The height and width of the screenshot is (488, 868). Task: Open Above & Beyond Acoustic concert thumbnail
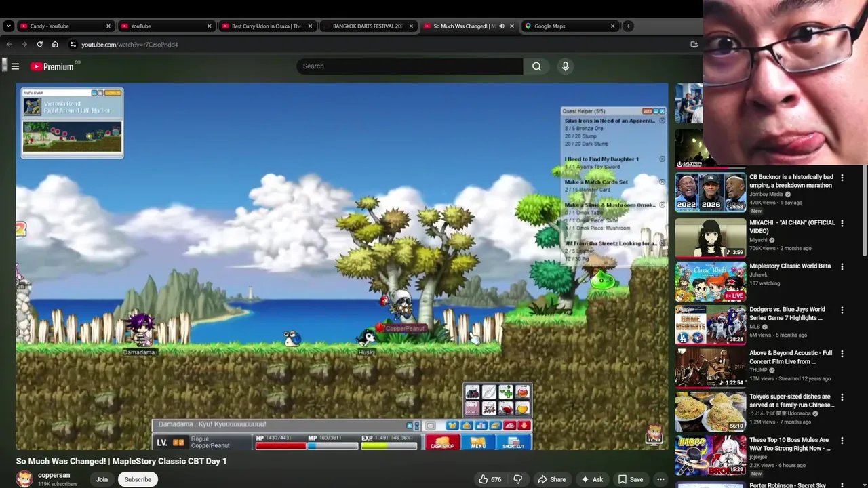(710, 368)
